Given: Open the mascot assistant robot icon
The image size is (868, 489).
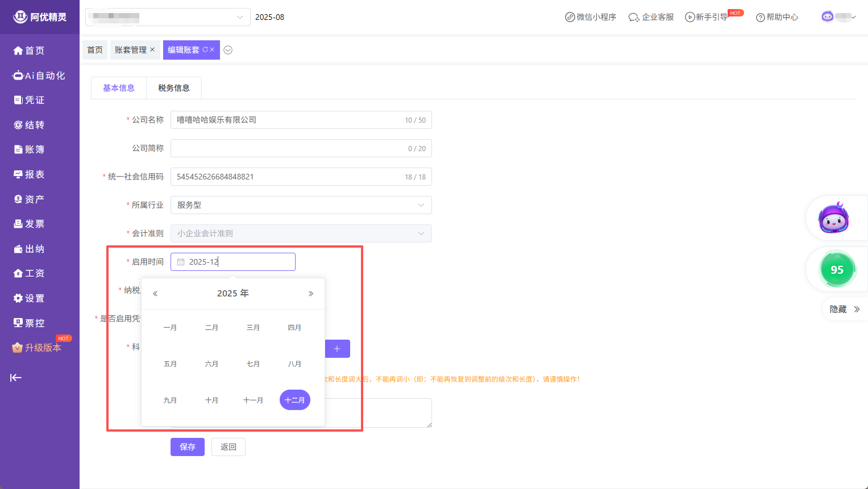Looking at the screenshot, I should click(833, 218).
